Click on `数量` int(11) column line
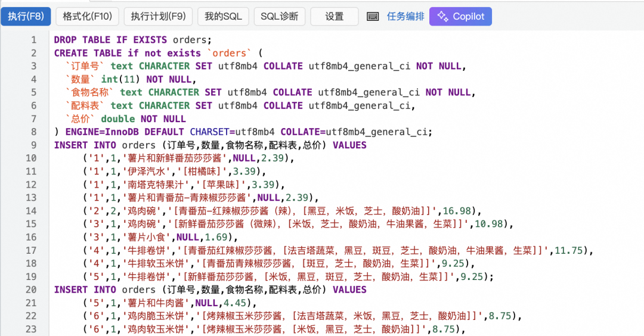This screenshot has height=336, width=644. (x=131, y=79)
